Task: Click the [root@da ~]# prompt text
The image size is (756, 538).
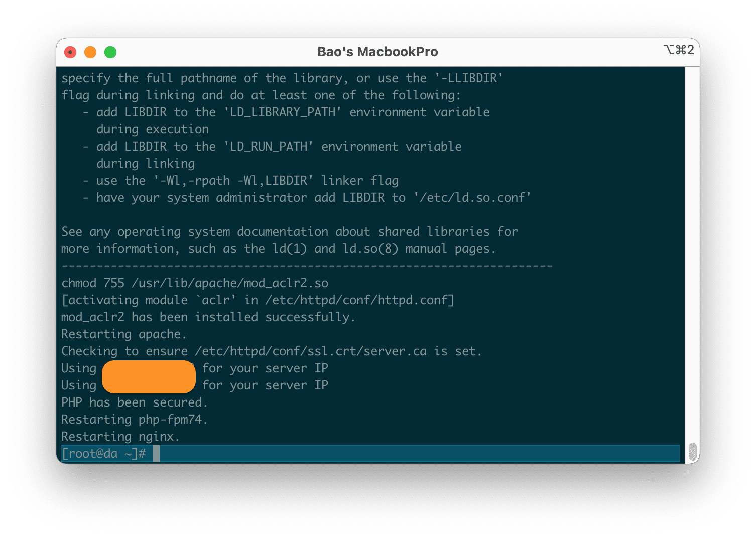Action: [103, 453]
